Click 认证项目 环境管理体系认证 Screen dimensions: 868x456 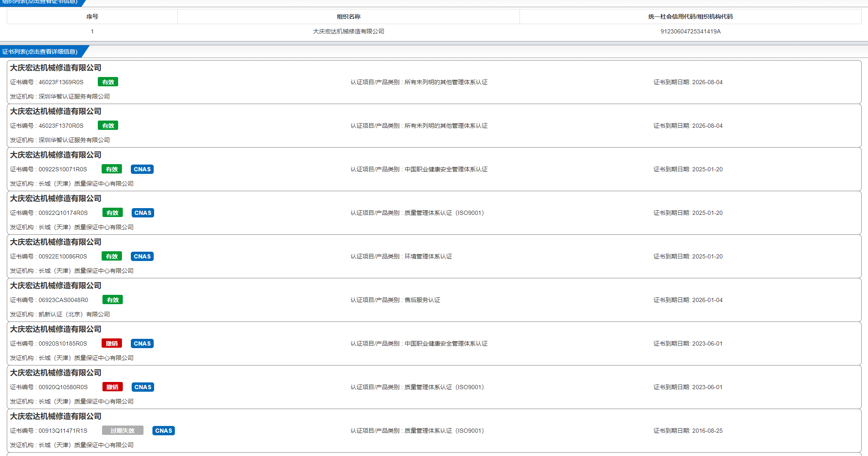click(401, 256)
